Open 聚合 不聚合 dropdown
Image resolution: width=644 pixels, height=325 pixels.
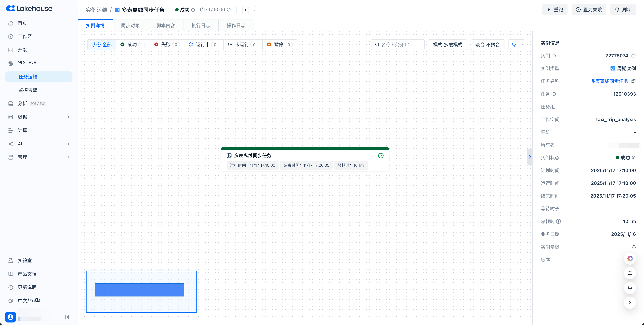coord(487,44)
